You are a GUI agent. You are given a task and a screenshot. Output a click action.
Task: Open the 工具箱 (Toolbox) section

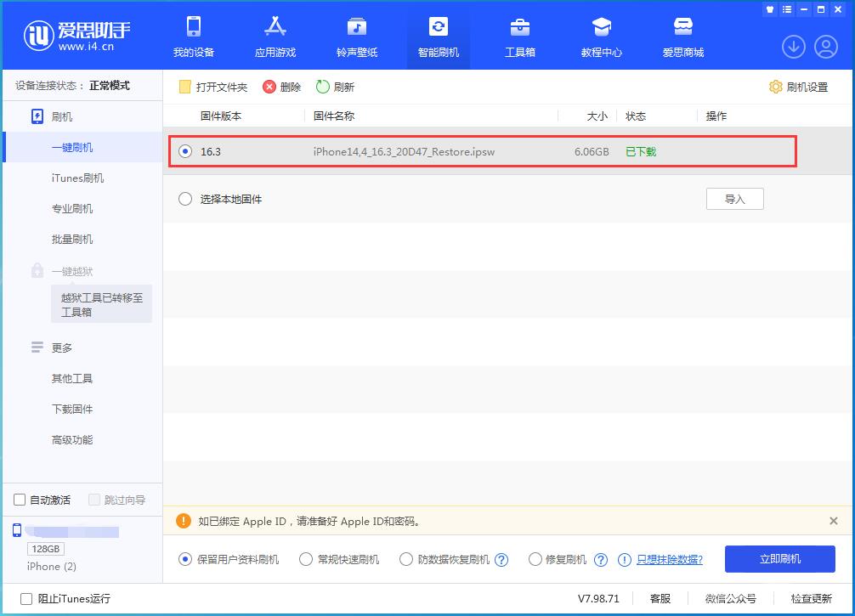(518, 36)
